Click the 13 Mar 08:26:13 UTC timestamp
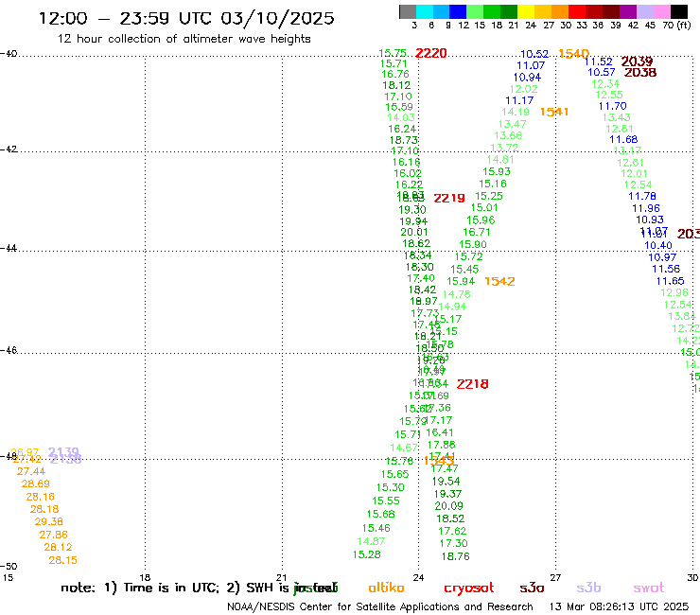700x615 pixels. click(x=619, y=606)
